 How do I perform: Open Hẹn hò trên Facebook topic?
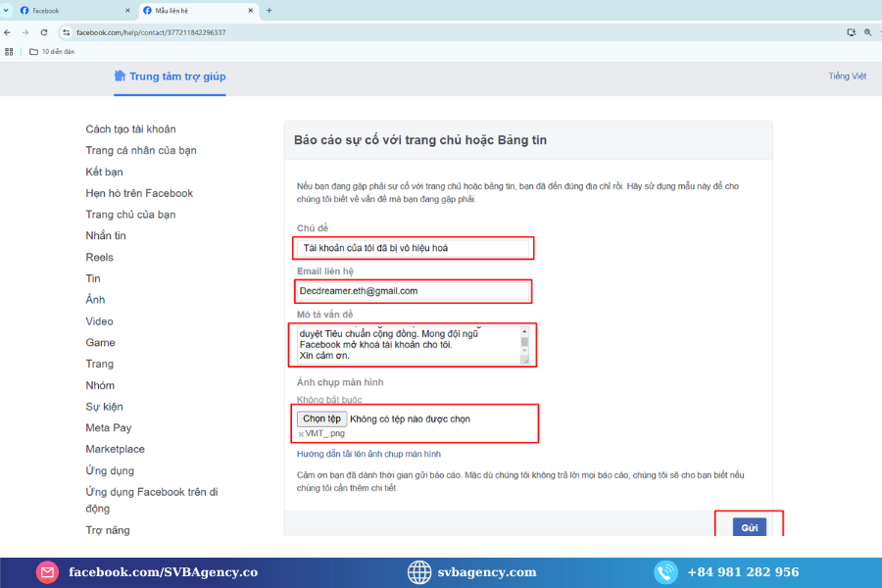139,193
